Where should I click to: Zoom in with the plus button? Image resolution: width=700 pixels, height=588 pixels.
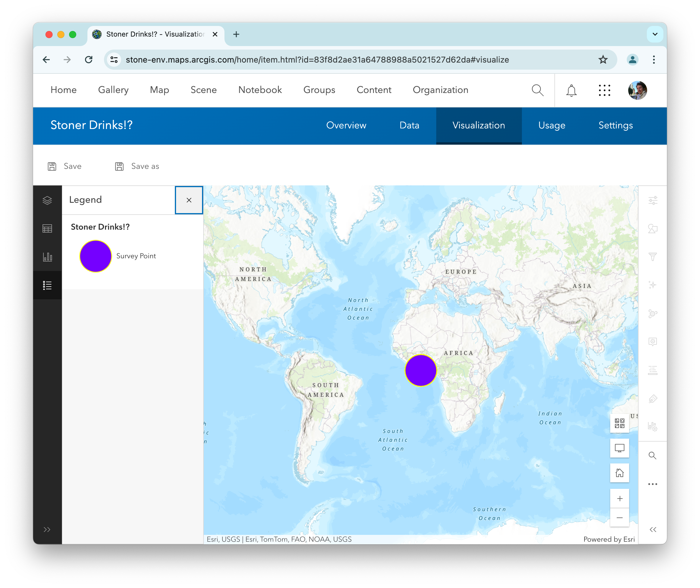pyautogui.click(x=619, y=498)
